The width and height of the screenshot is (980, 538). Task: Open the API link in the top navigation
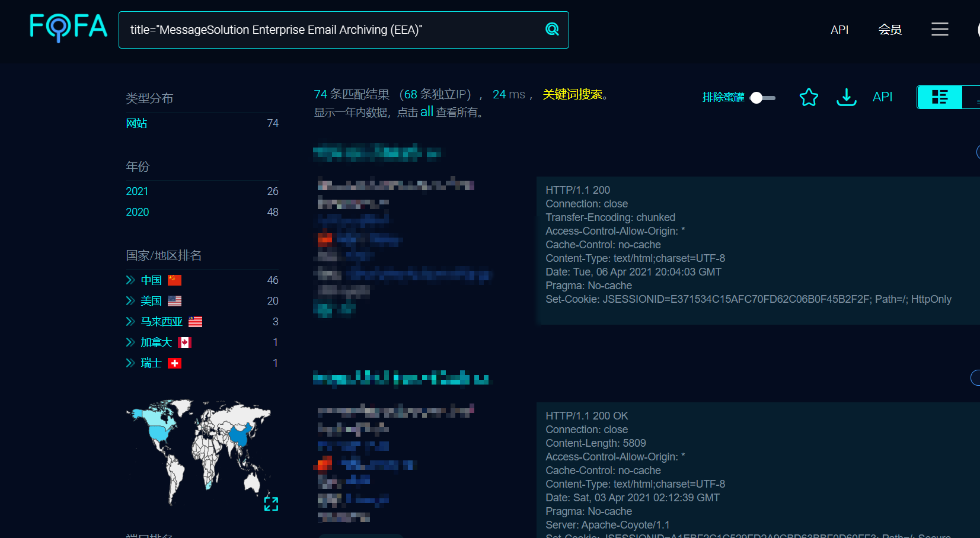tap(839, 30)
